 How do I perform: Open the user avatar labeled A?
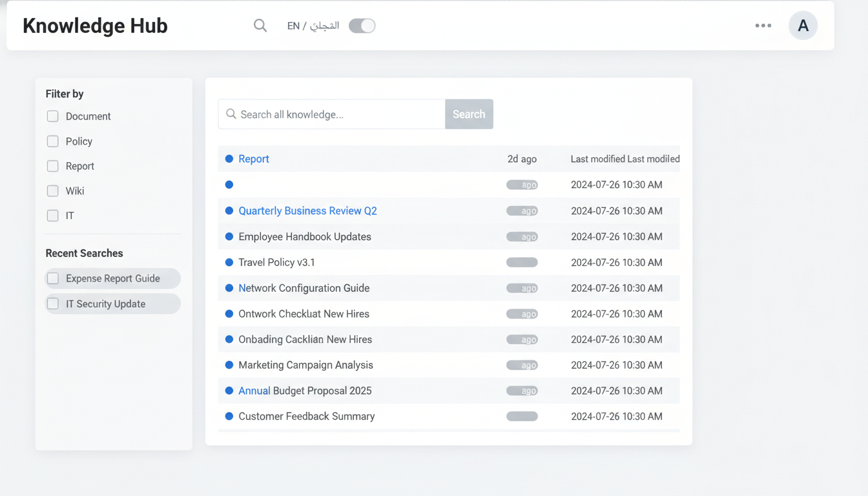pos(803,26)
